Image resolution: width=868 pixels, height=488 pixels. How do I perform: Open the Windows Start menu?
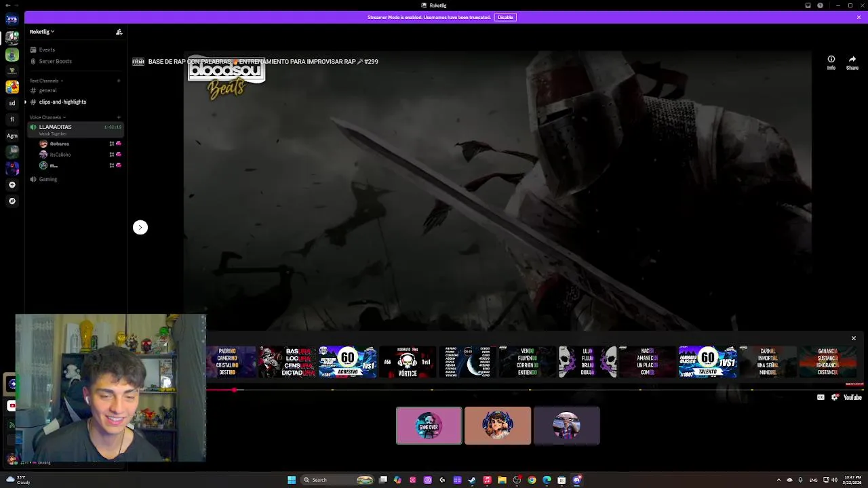[x=292, y=480]
